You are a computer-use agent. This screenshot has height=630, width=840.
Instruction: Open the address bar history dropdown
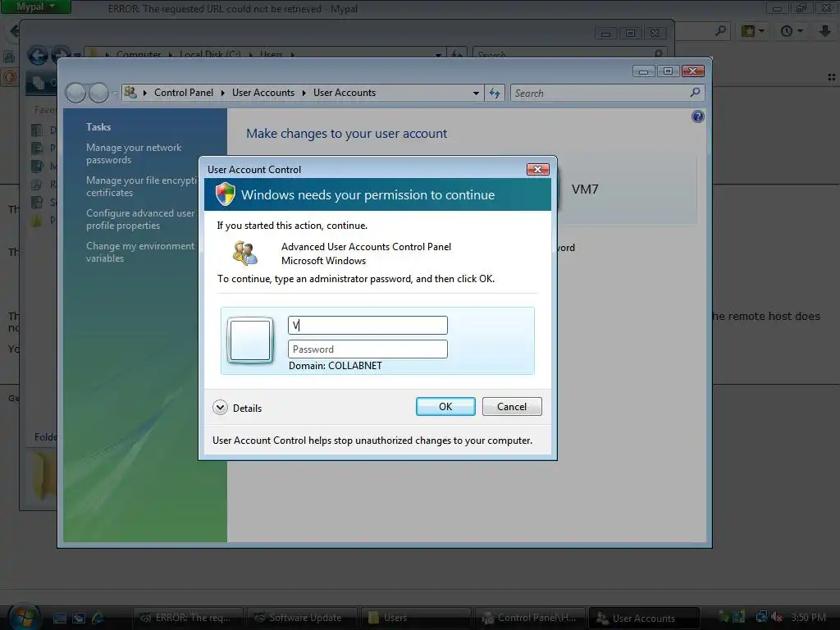click(476, 94)
